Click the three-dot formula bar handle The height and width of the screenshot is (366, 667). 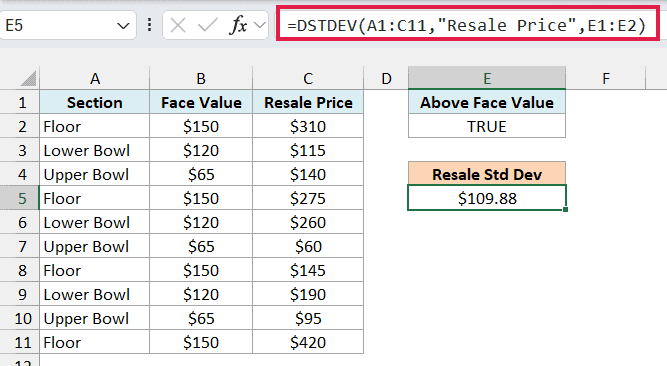[149, 25]
